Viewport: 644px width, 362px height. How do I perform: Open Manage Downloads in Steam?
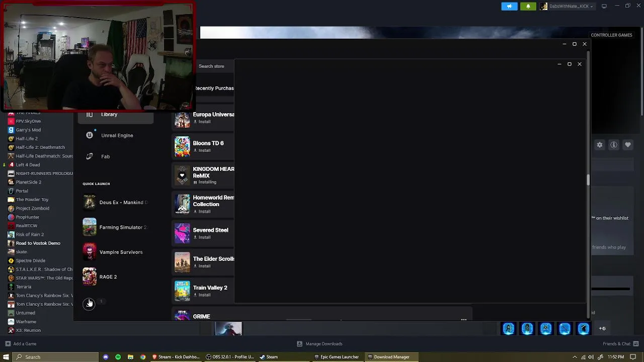pyautogui.click(x=319, y=344)
